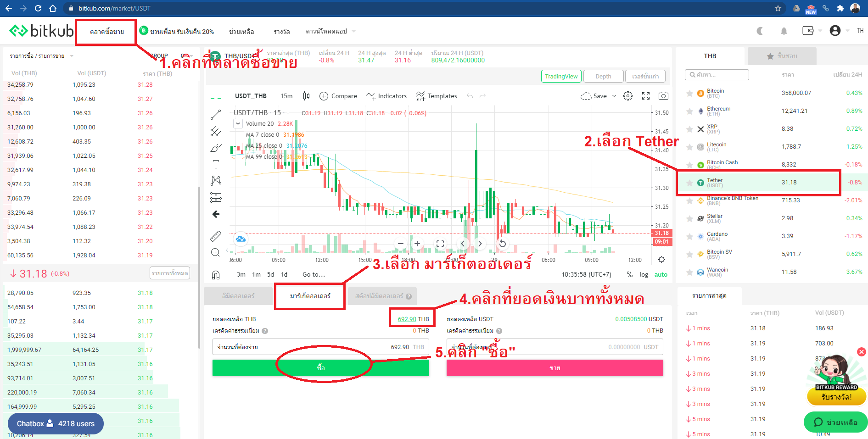Select the text annotation tool
Viewport: 868px width, 439px height.
point(216,164)
